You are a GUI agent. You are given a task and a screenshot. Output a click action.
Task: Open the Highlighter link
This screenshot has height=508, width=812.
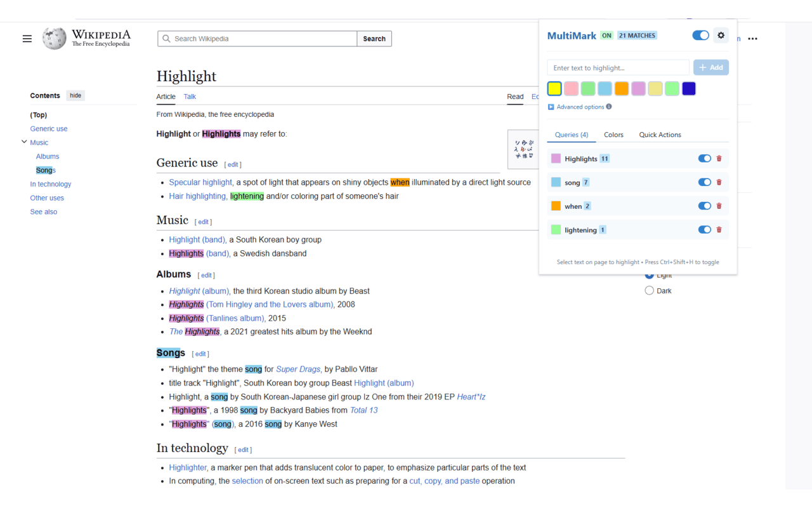(188, 467)
